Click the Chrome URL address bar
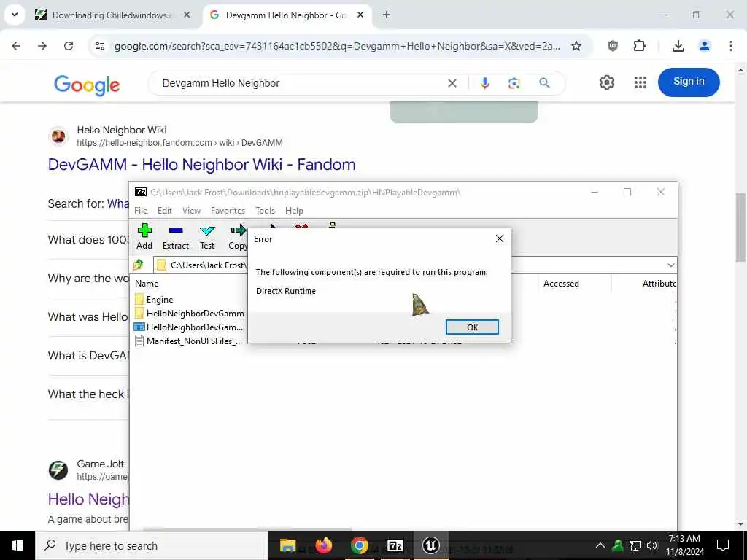The height and width of the screenshot is (560, 747). click(337, 46)
